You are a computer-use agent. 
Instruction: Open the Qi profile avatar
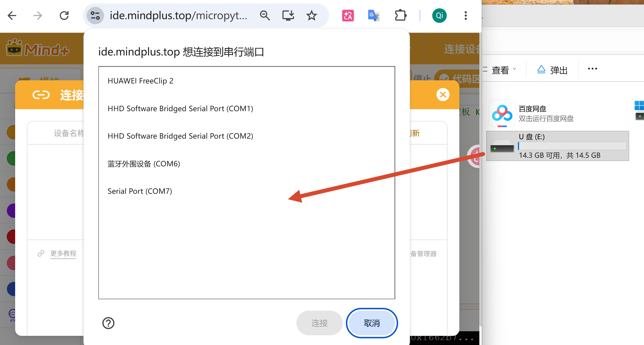tap(439, 15)
